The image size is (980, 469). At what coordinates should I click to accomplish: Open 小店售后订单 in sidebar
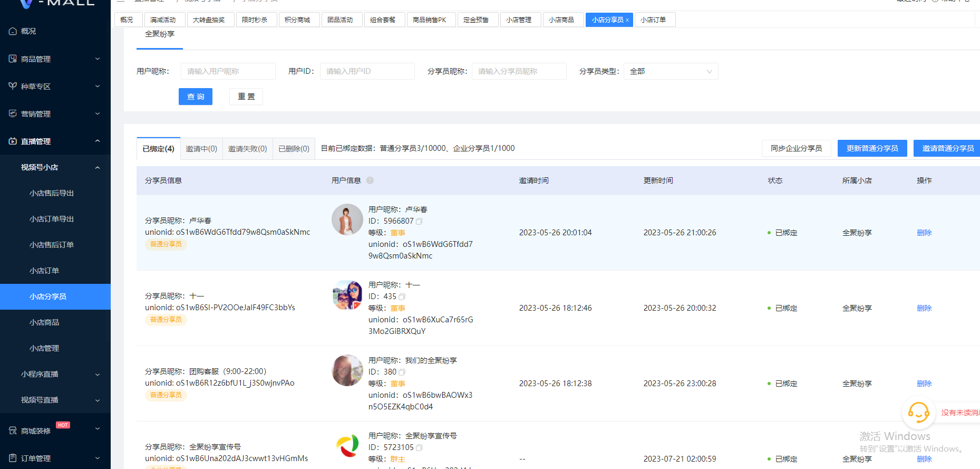click(x=55, y=245)
